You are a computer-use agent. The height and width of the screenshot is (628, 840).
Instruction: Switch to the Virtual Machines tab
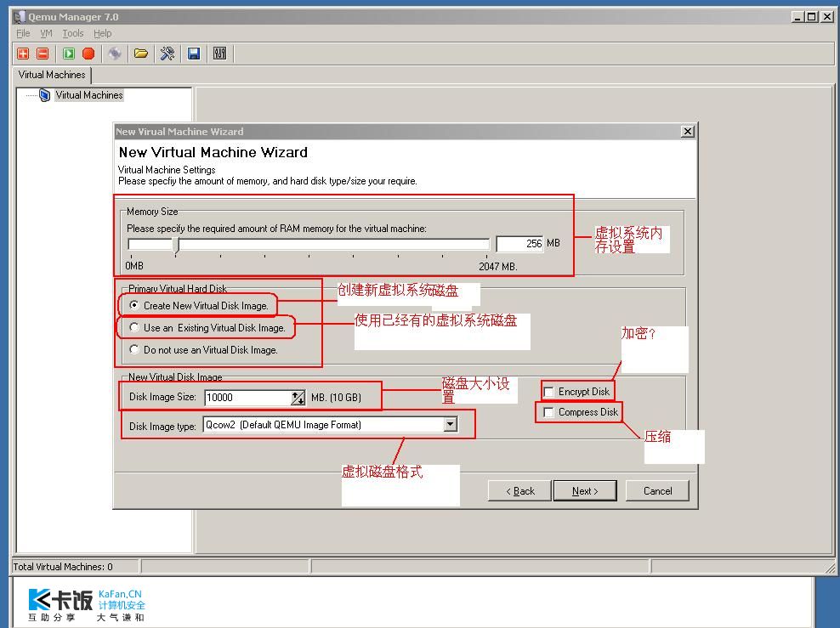click(x=52, y=75)
